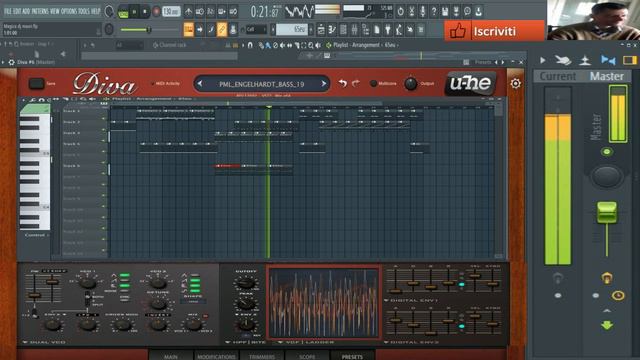Open the Channel rack view icon
Image resolution: width=640 pixels, height=360 pixels.
(343, 29)
